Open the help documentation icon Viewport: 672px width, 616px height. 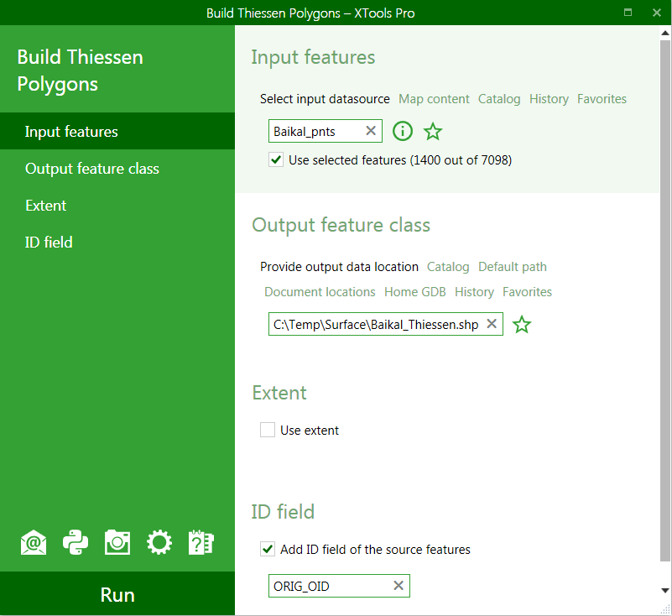click(201, 543)
